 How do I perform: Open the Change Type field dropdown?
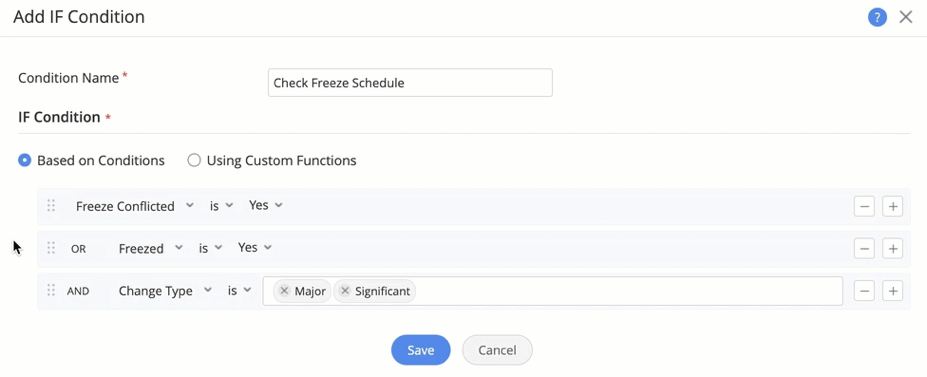point(164,291)
